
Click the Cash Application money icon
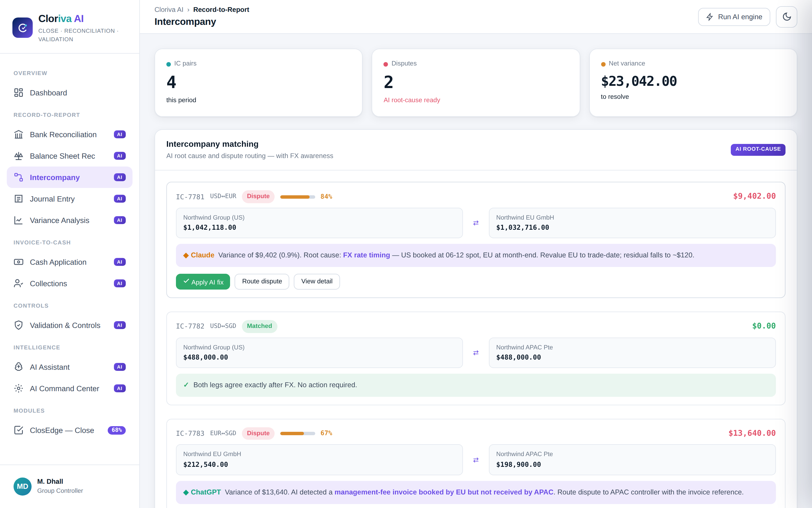click(18, 262)
